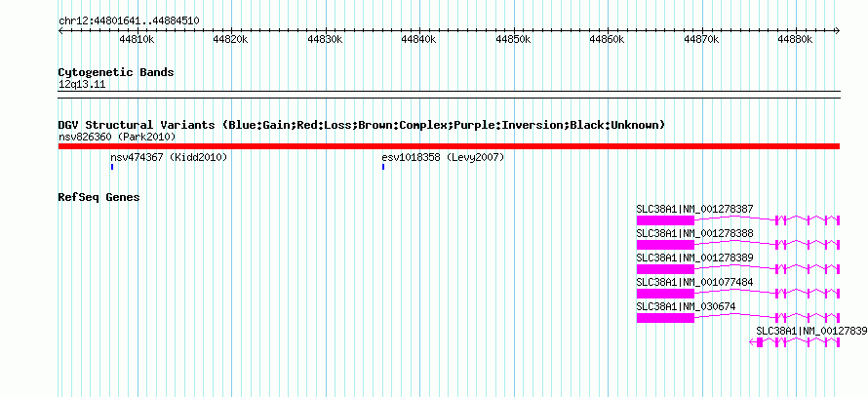Open the esv1018358 (Levy2007) label

[x=443, y=157]
